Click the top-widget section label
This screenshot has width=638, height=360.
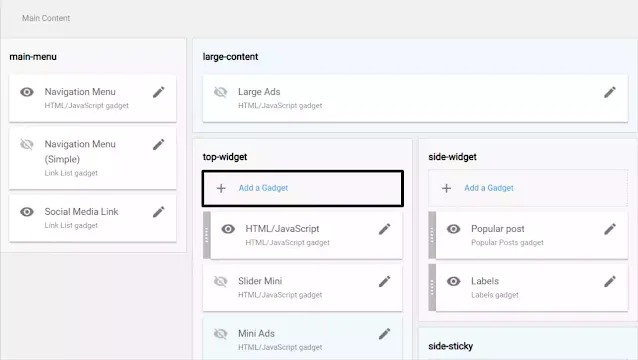[225, 157]
